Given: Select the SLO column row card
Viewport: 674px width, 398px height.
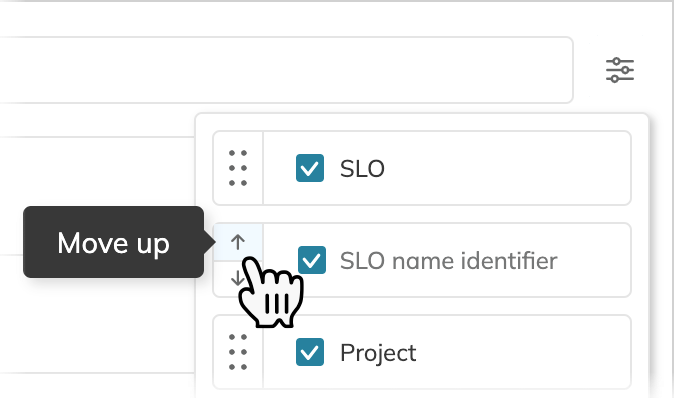Looking at the screenshot, I should coord(422,168).
